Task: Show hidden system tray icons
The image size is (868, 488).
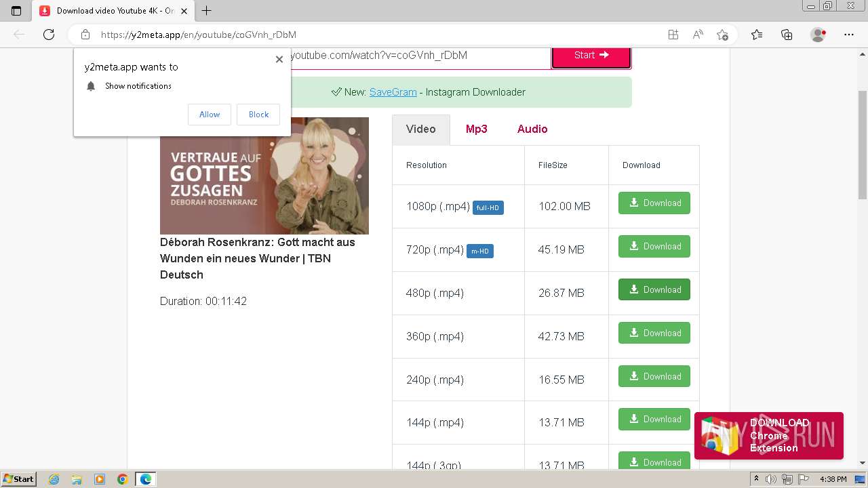Action: (757, 479)
